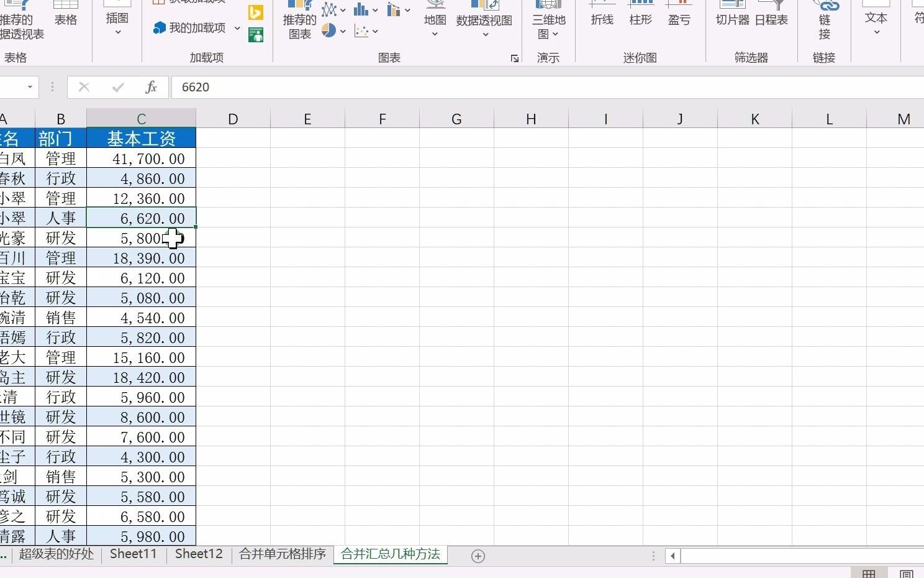Image resolution: width=924 pixels, height=578 pixels.
Task: Confirm the formula bar entry checkmark
Action: tap(118, 87)
